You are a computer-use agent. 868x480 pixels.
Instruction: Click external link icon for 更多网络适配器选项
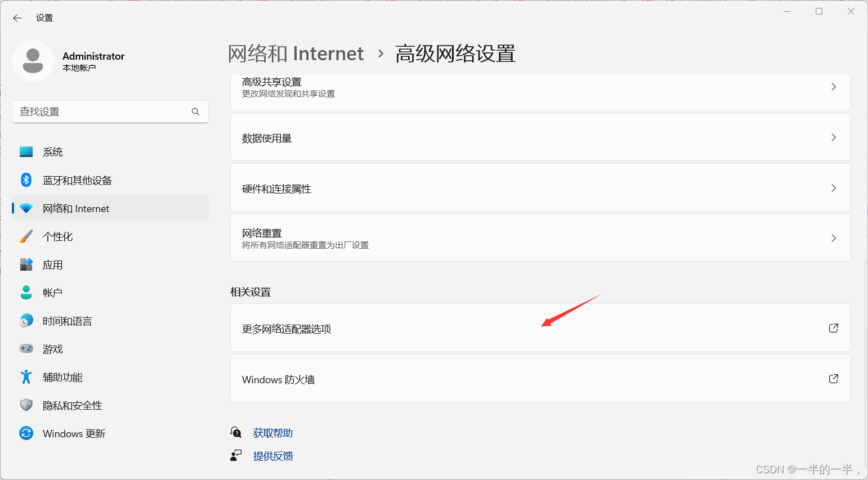[834, 328]
